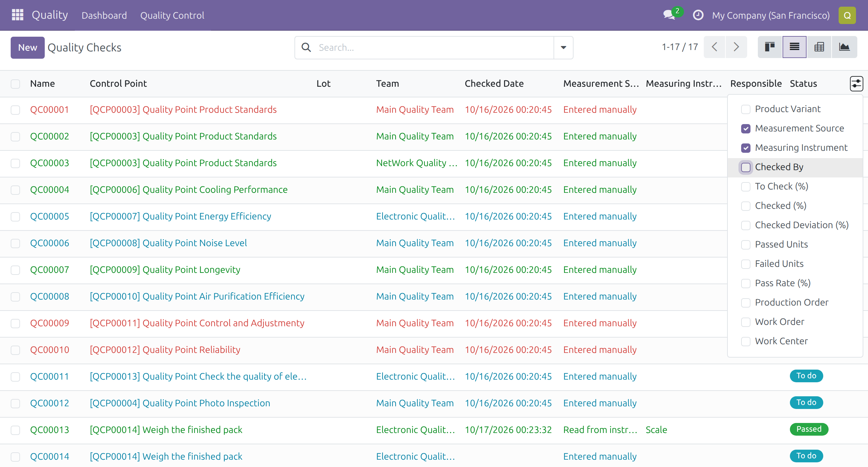Go to previous page of records
The height and width of the screenshot is (467, 868).
[x=714, y=47]
